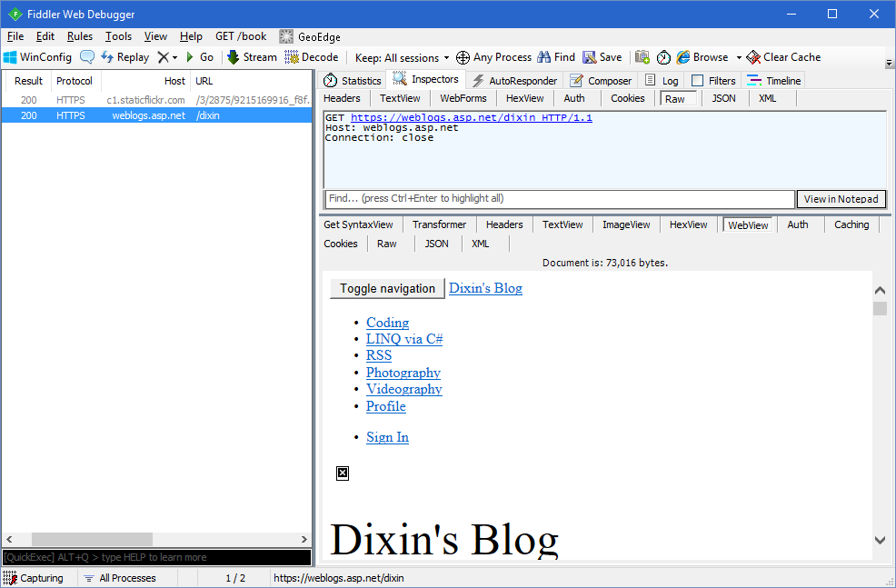
Task: Select the Get SyntaxView tab
Action: coord(358,224)
